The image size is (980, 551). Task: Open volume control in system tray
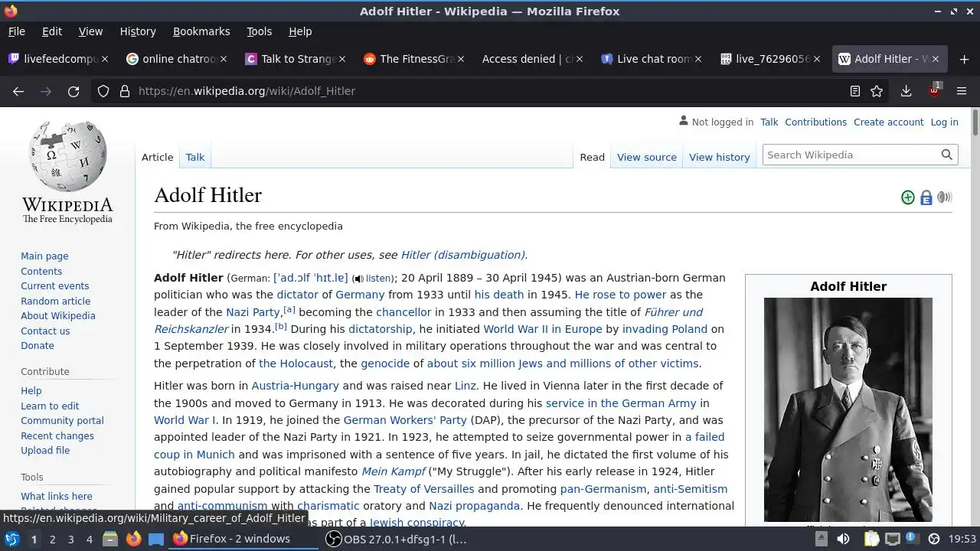click(843, 539)
